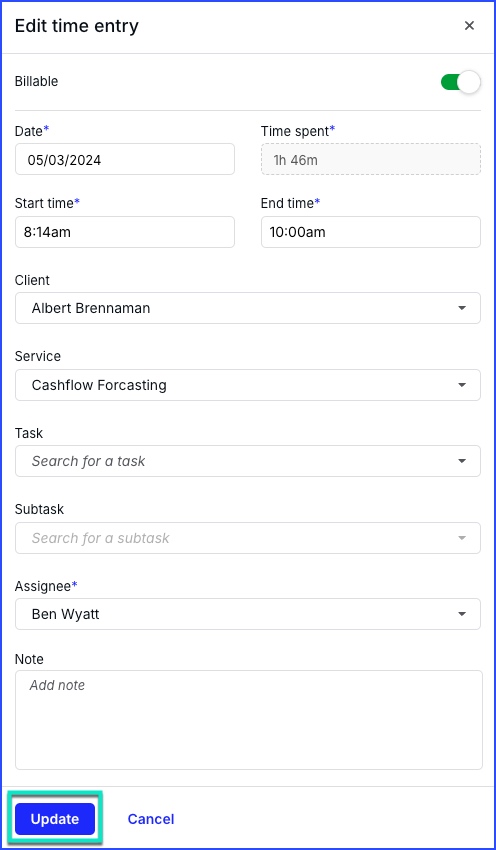496x850 pixels.
Task: Click the Start time field showing 8:14am
Action: pos(125,232)
